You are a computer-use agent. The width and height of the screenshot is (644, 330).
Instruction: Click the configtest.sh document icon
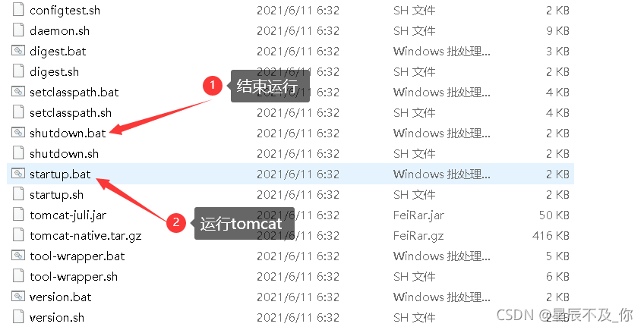click(x=18, y=10)
